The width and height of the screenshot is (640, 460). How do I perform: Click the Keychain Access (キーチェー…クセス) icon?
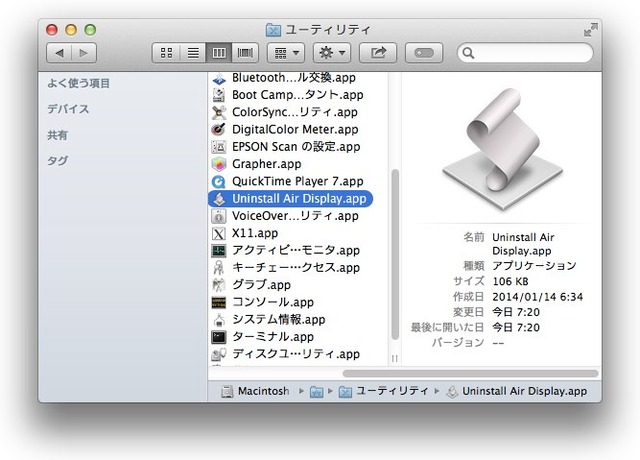point(219,268)
